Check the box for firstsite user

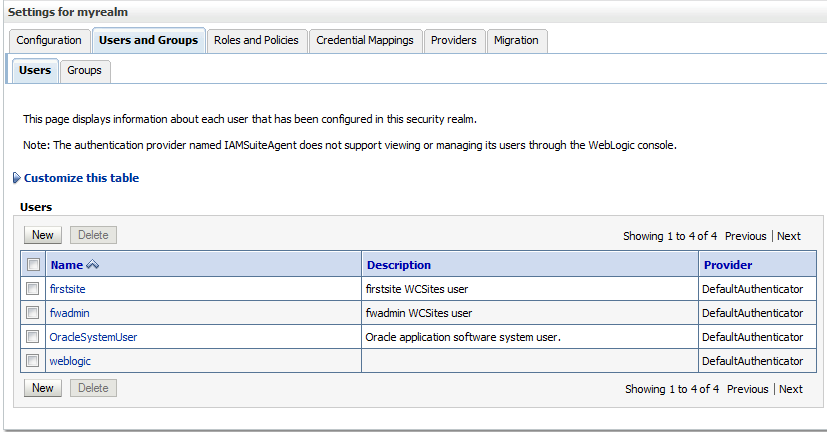[x=33, y=289]
